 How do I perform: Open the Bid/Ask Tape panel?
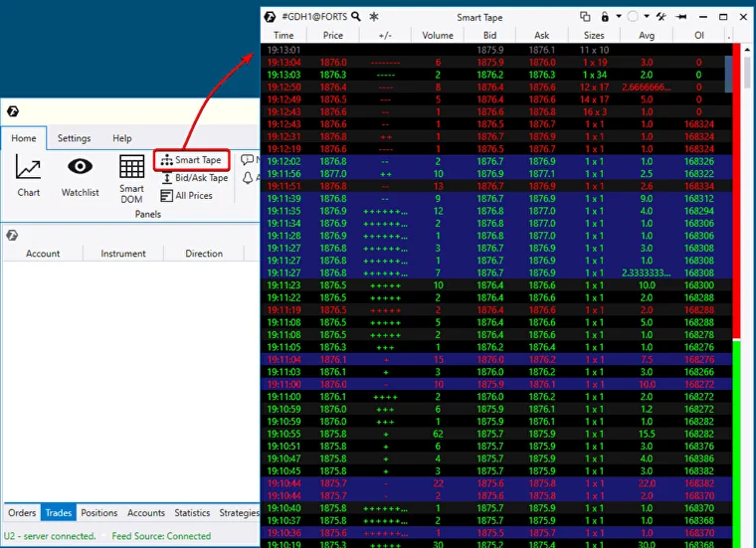194,178
